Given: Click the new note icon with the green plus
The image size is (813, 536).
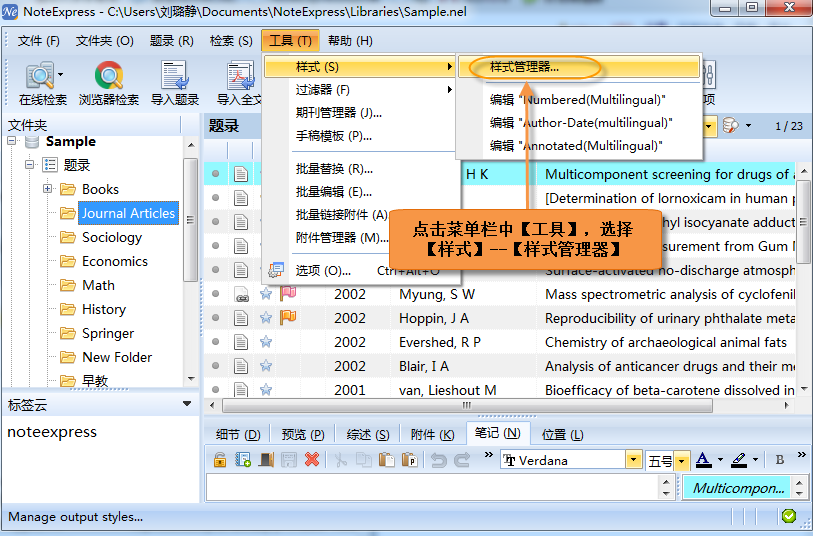Looking at the screenshot, I should [243, 459].
